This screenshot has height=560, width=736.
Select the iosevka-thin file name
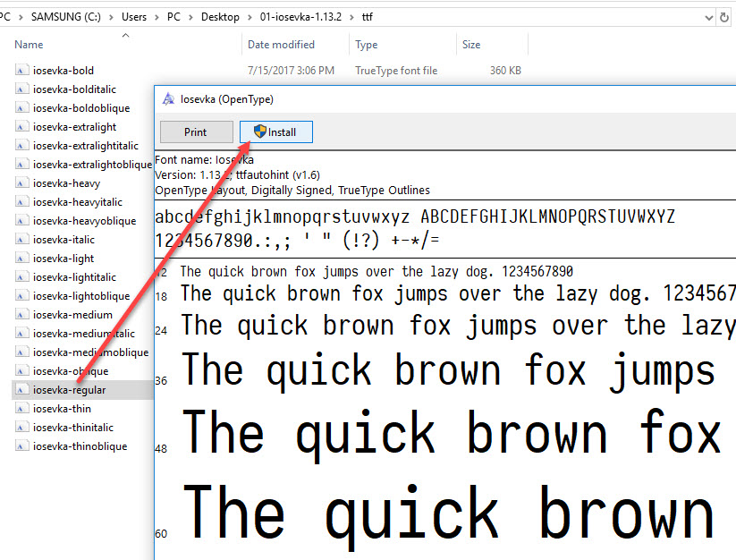coord(62,409)
